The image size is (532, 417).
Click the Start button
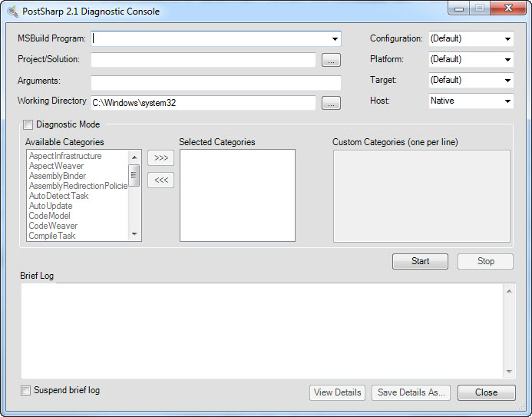click(x=420, y=261)
